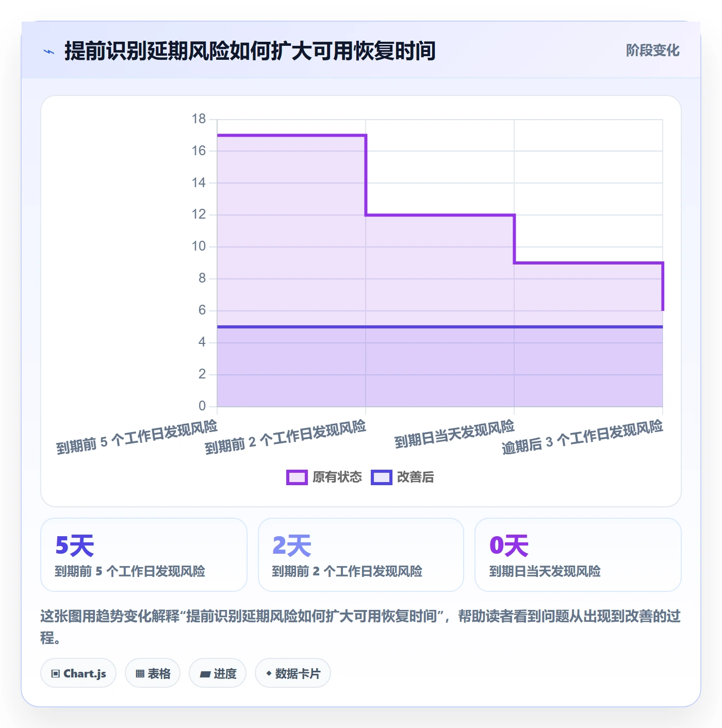The width and height of the screenshot is (722, 728).
Task: Click the blue 改善后 line at value 5
Action: point(440,326)
